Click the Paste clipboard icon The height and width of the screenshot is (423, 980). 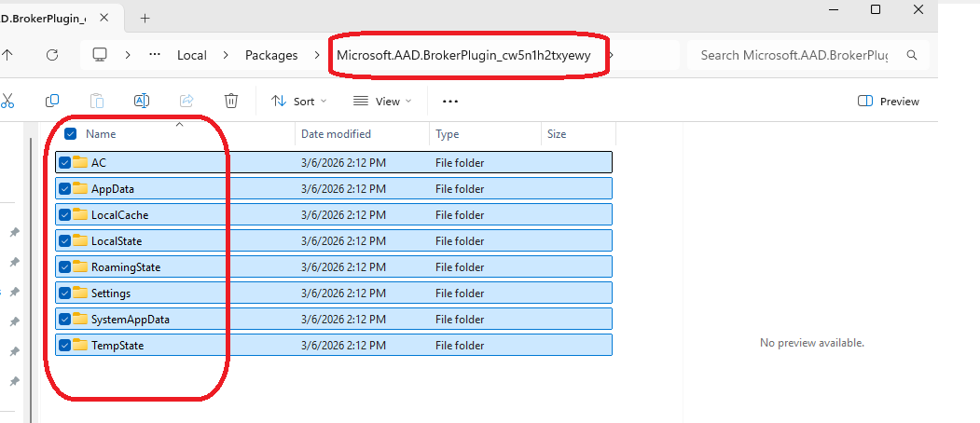97,101
